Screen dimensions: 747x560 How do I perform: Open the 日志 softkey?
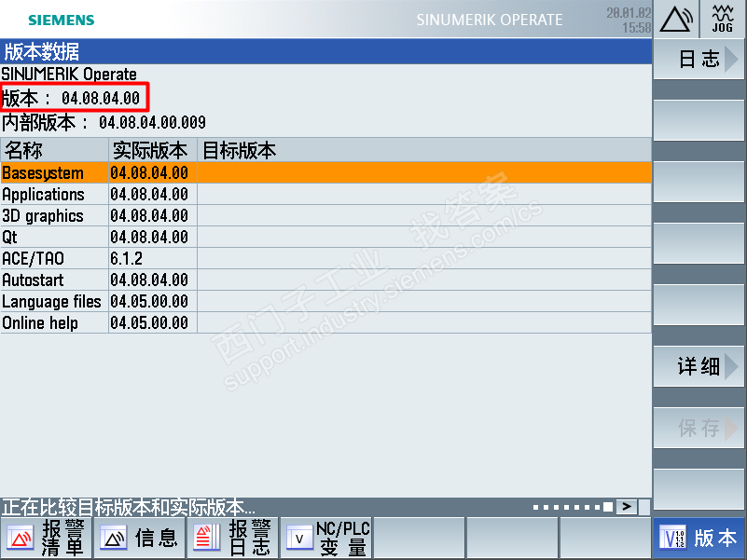pyautogui.click(x=698, y=59)
